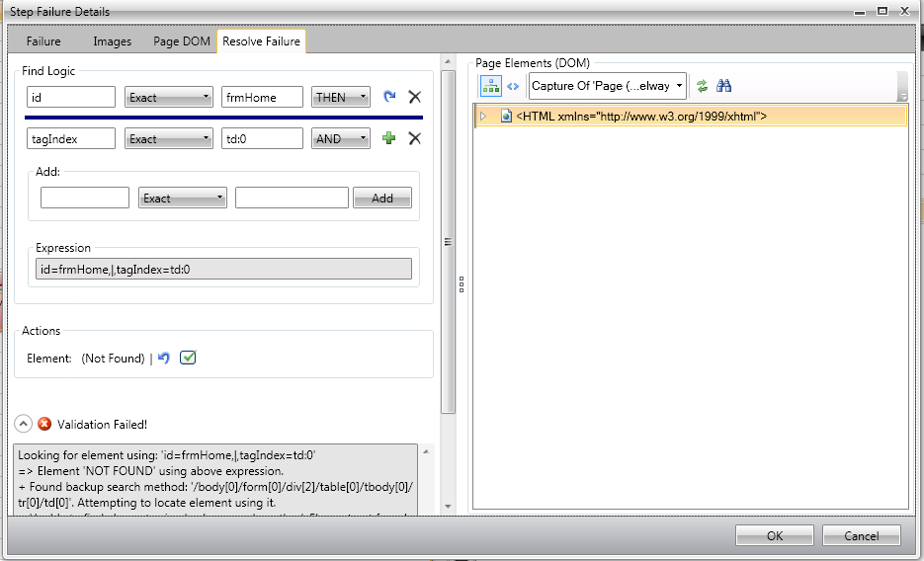Delete the id find logic row
Viewport: 924px width, 561px height.
click(x=415, y=97)
